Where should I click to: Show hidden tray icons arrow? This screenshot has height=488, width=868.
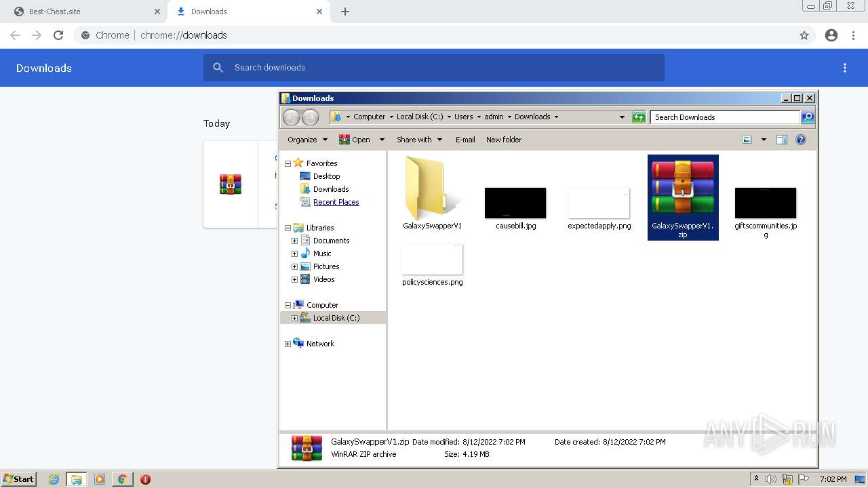pos(756,479)
